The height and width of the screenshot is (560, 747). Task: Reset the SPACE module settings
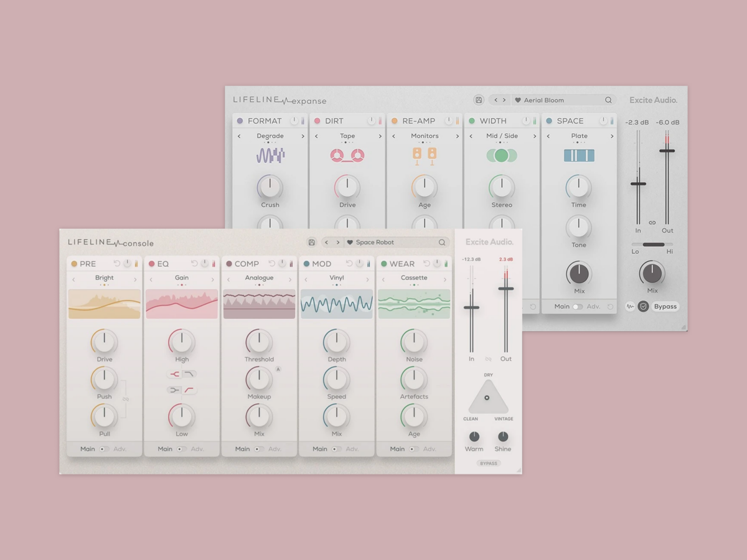[x=610, y=307]
